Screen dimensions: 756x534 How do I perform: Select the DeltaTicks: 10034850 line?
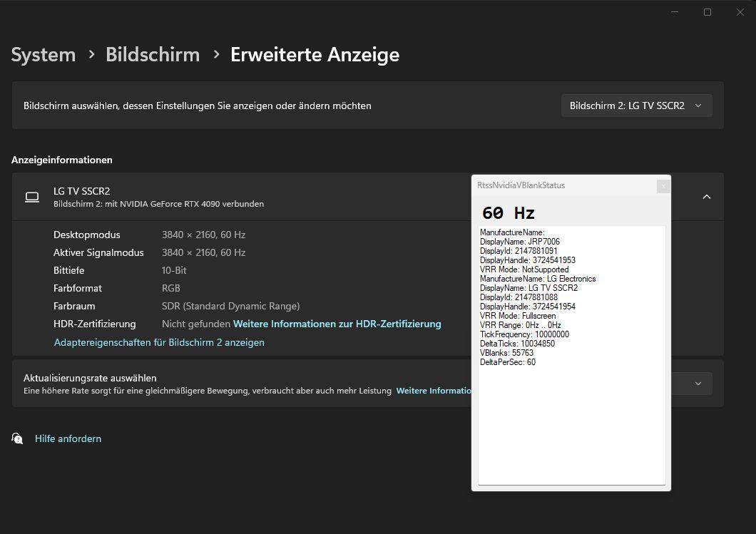pyautogui.click(x=517, y=344)
